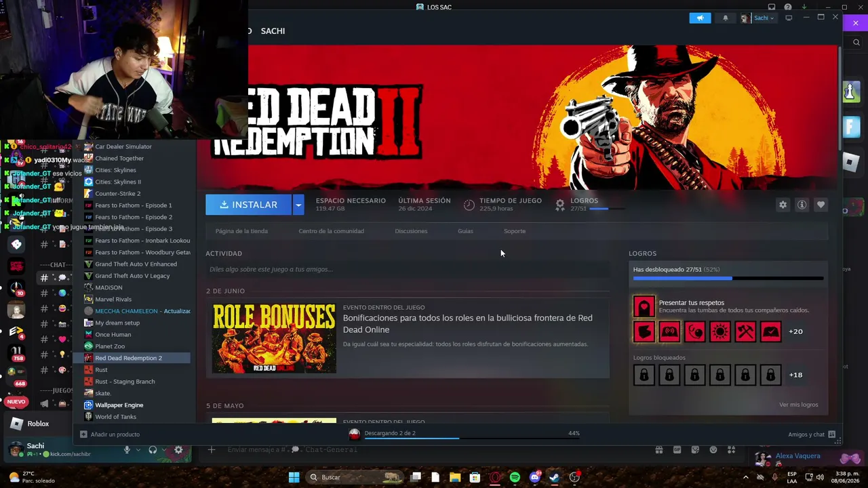
Task: Open Discord user settings gear
Action: pyautogui.click(x=178, y=449)
